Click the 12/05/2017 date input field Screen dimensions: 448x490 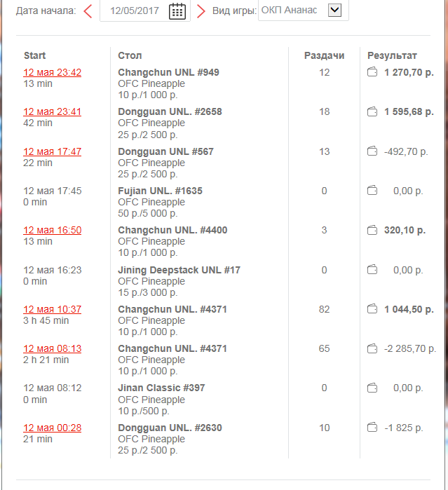click(145, 11)
